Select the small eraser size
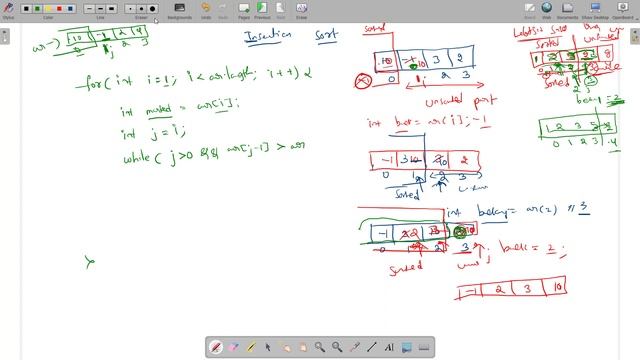Screen dimensions: 640x360 click(x=130, y=8)
